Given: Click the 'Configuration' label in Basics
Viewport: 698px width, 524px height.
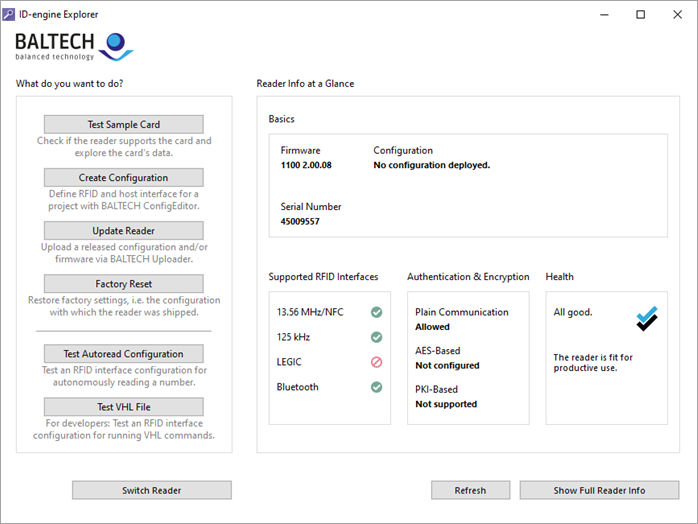Looking at the screenshot, I should (x=403, y=150).
